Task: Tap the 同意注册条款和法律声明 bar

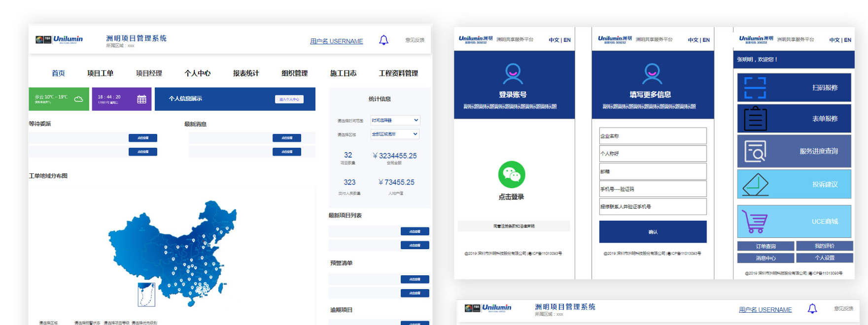Action: click(514, 226)
